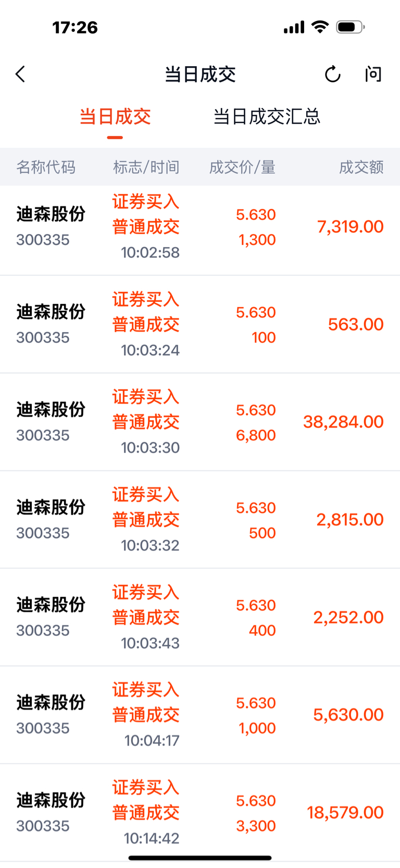Tap the 成交额 column header
This screenshot has height=868, width=400.
click(361, 167)
